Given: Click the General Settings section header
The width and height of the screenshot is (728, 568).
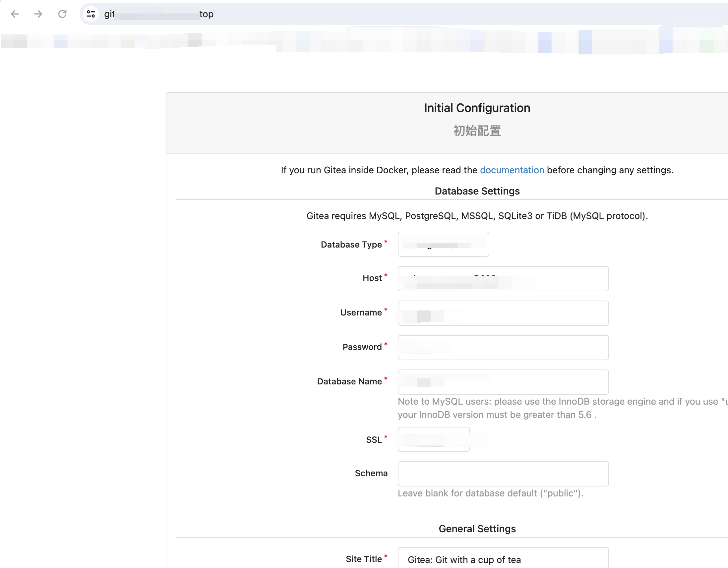Looking at the screenshot, I should click(x=477, y=529).
